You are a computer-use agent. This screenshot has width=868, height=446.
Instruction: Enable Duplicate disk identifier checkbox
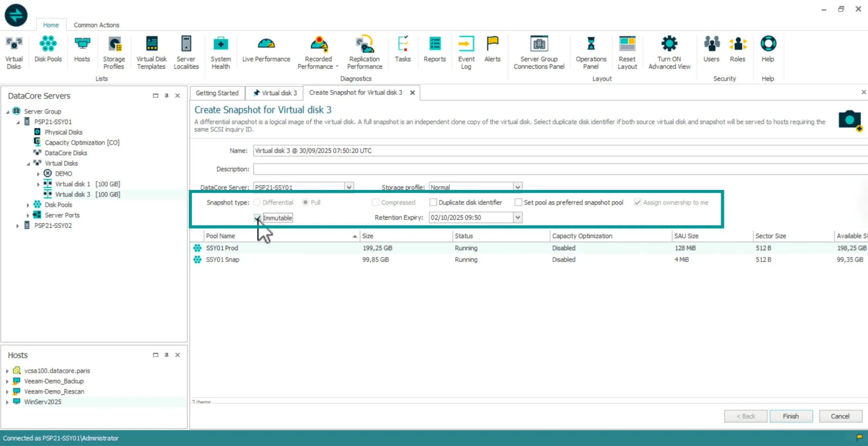[x=433, y=202]
